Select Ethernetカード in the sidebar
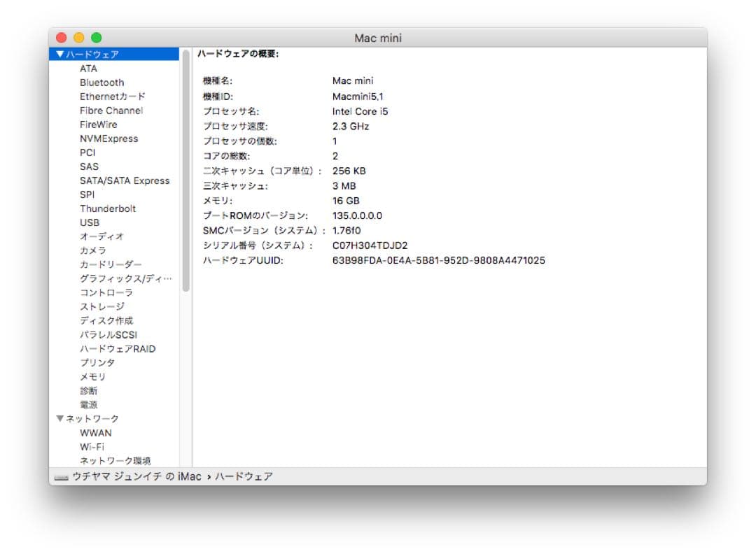This screenshot has width=756, height=556. (112, 97)
